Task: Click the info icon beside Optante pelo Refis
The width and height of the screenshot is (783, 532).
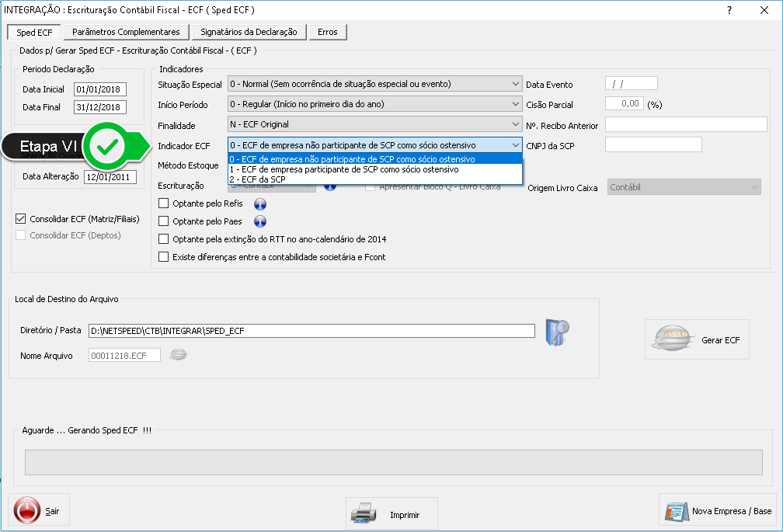Action: pyautogui.click(x=260, y=204)
